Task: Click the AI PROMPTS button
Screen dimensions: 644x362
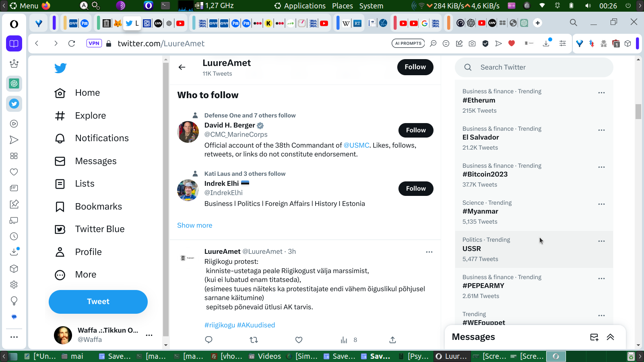Action: [x=408, y=43]
